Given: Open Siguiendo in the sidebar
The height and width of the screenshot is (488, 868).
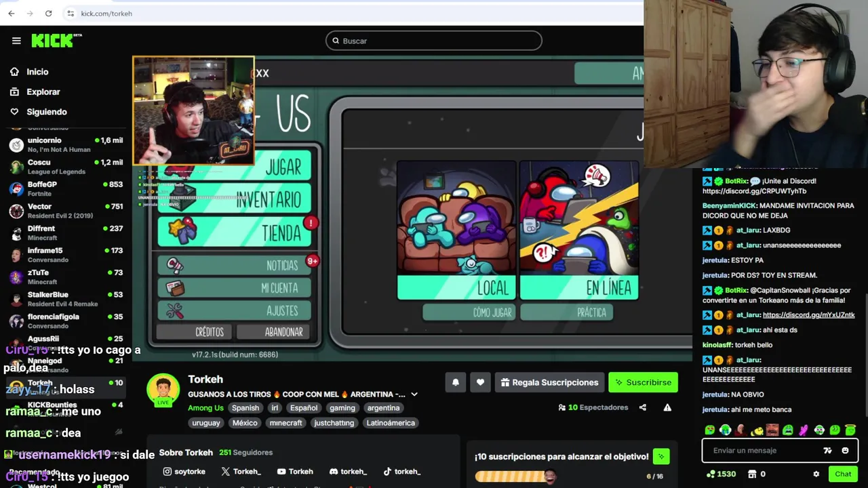Looking at the screenshot, I should [47, 112].
